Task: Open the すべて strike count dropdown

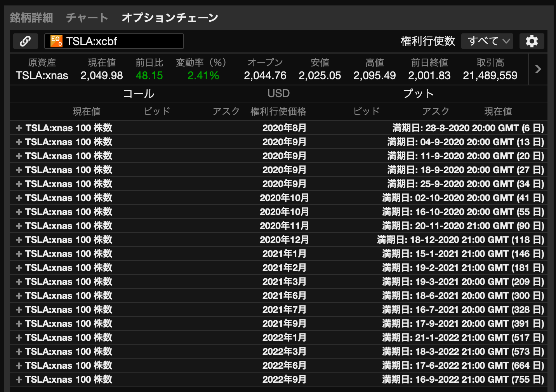Action: [487, 41]
